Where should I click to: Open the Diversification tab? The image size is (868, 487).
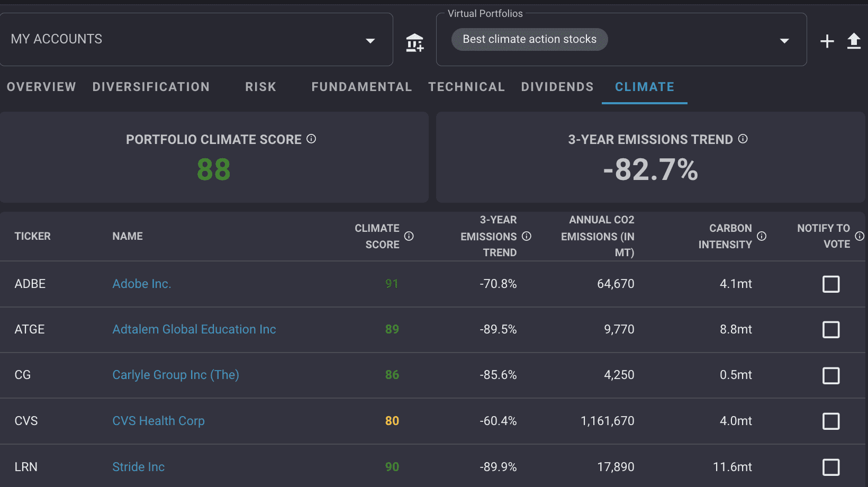click(x=151, y=87)
